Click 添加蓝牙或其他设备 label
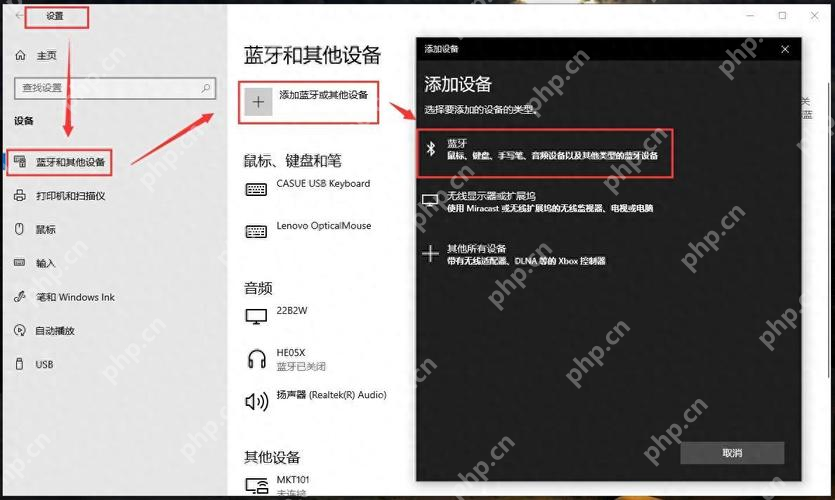Viewport: 835px width, 500px height. click(x=324, y=95)
